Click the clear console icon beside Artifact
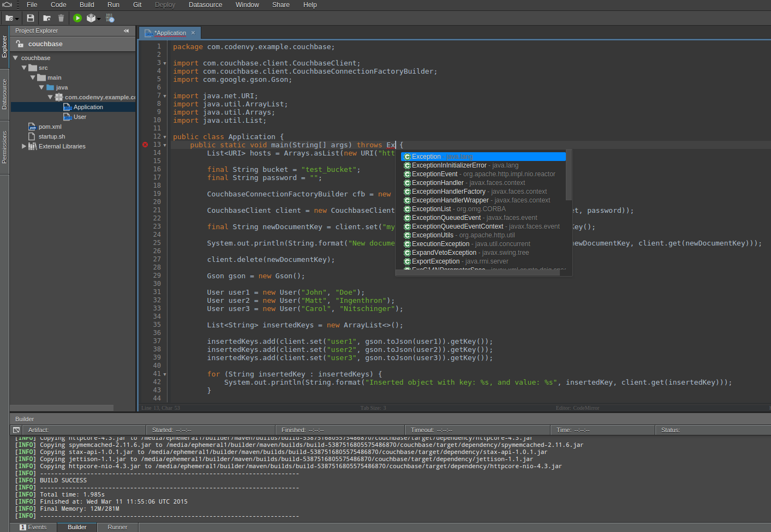This screenshot has height=532, width=771. 16,430
